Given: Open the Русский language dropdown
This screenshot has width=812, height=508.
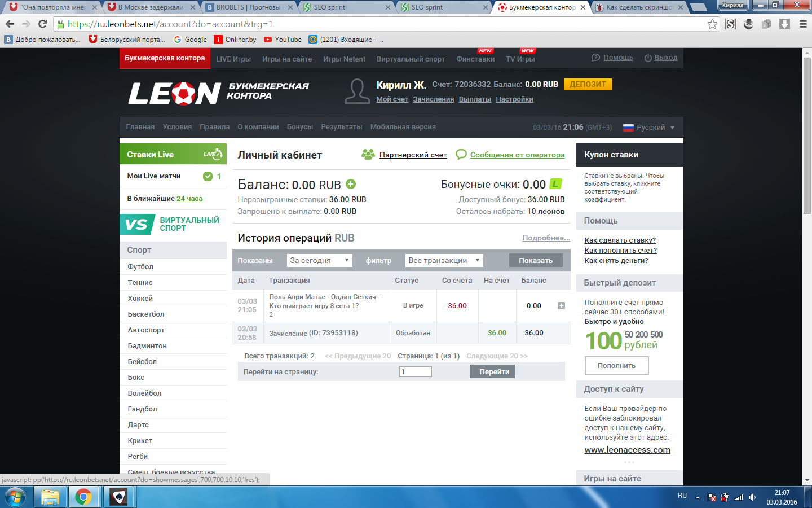Looking at the screenshot, I should (x=648, y=128).
